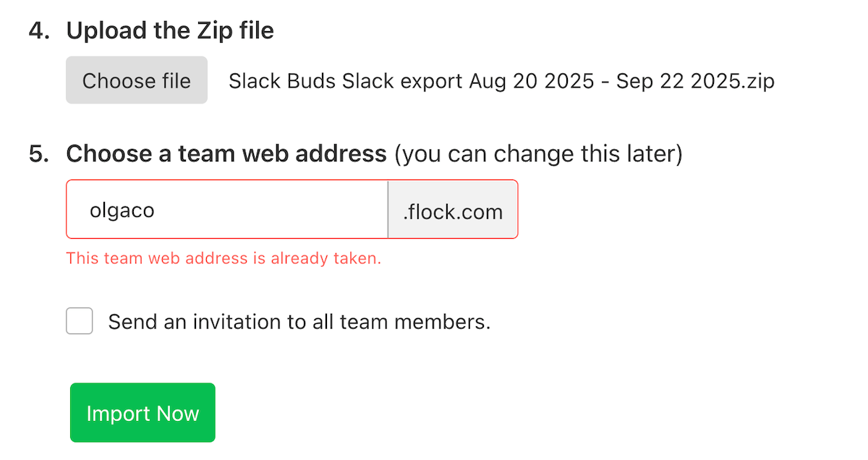Click the step number 5 marker
The height and width of the screenshot is (460, 868).
38,154
